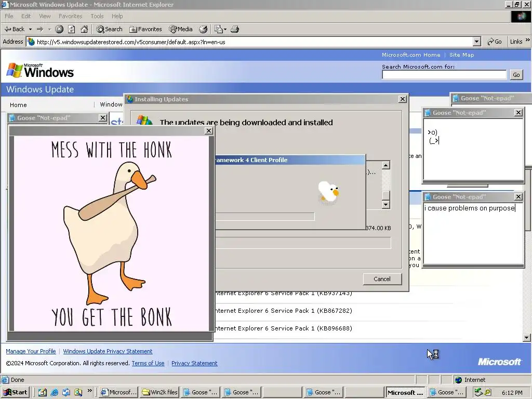Viewport: 532px width, 399px height.
Task: Launch Internet Explorer from quick launch
Action: pyautogui.click(x=54, y=393)
